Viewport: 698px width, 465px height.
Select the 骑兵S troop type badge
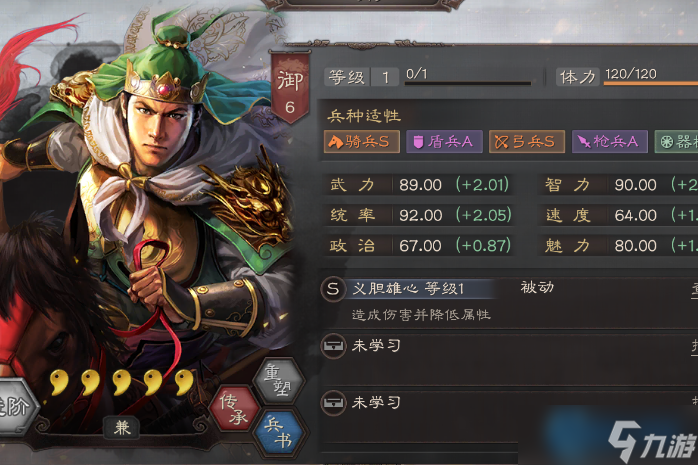pos(361,142)
